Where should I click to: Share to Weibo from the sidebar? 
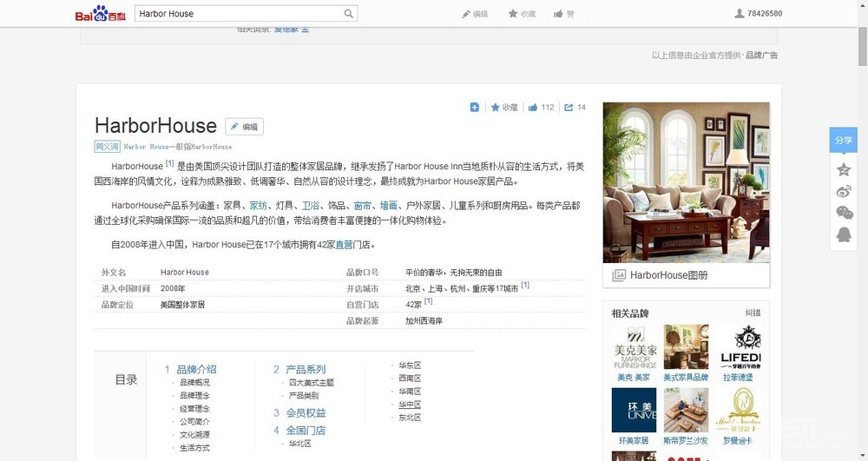[x=844, y=192]
